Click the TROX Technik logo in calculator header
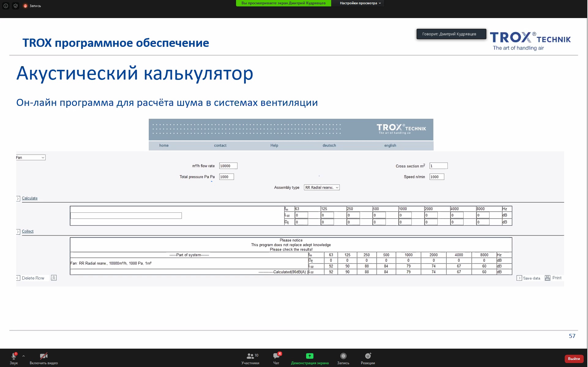The image size is (588, 367). tap(401, 129)
